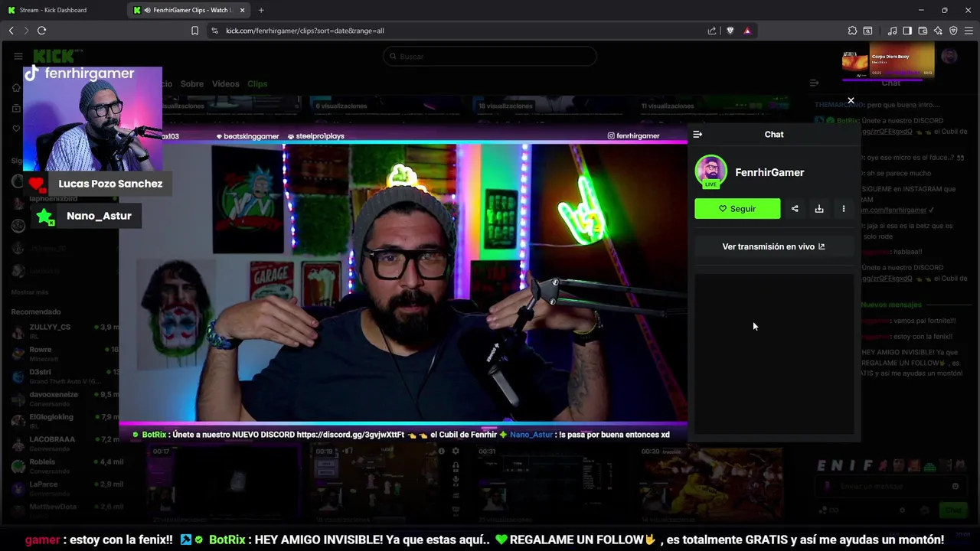Follow FenrhirGamer with the Seguir button
Image resolution: width=980 pixels, height=551 pixels.
tap(737, 208)
